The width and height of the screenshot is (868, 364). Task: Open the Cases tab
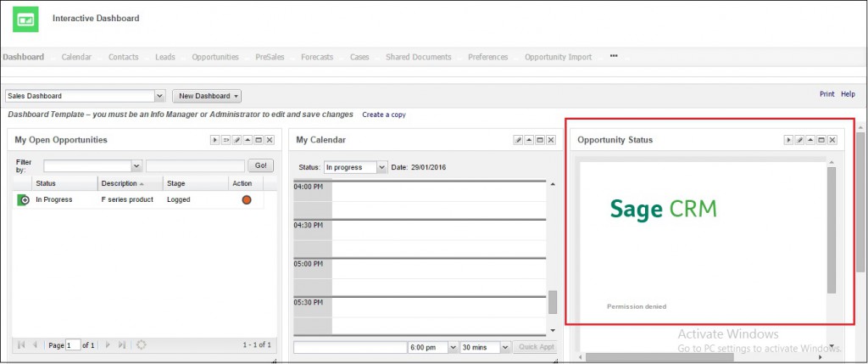tap(359, 57)
